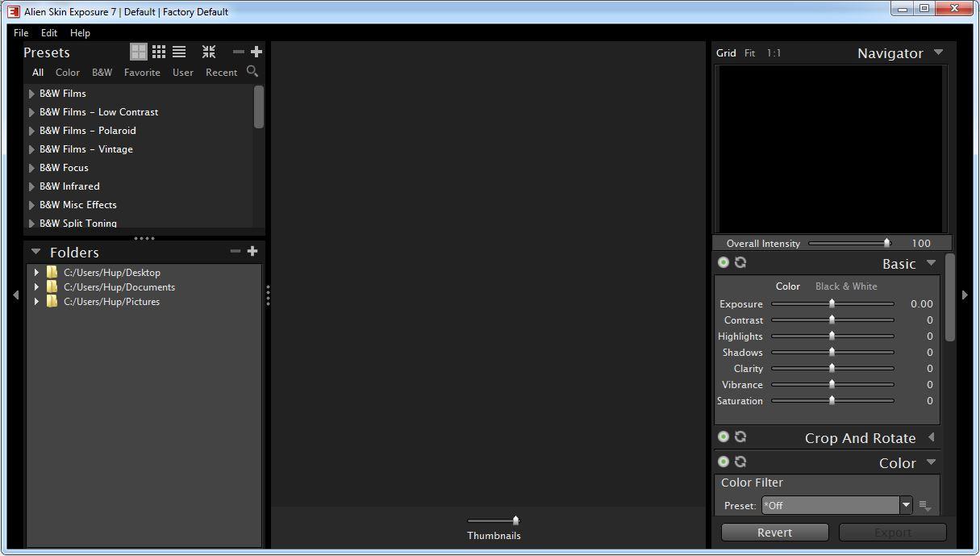Image resolution: width=980 pixels, height=556 pixels.
Task: Expand the C:/Users/Hup/Desktop folder tree
Action: 36,273
